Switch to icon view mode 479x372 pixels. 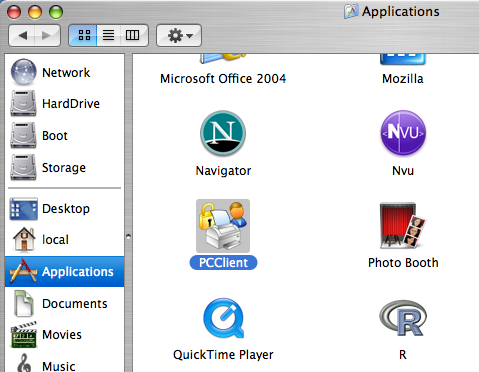coord(83,35)
